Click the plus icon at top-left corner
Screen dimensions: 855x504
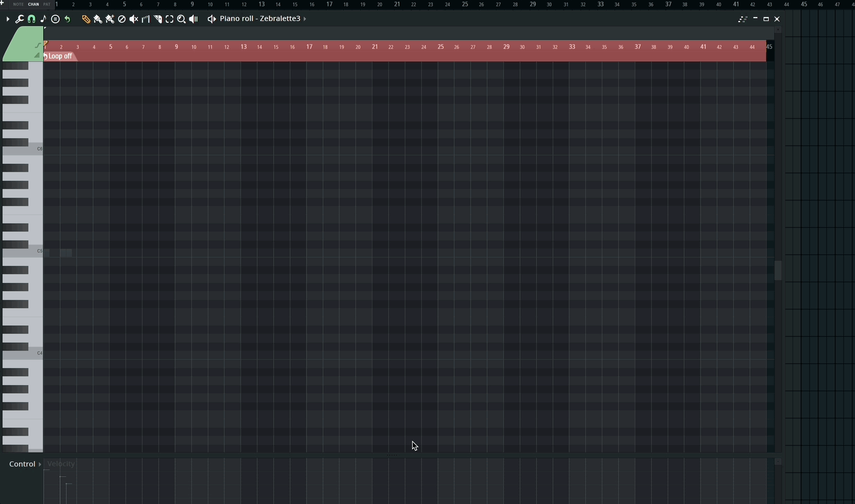pyautogui.click(x=2, y=3)
